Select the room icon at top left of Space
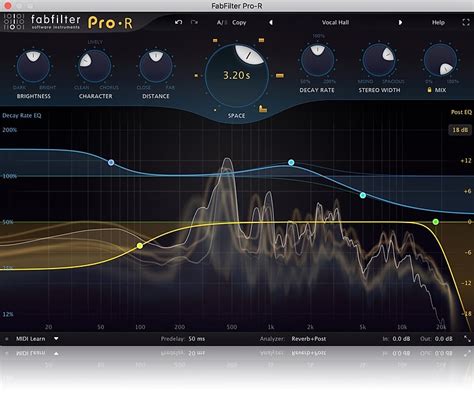The width and height of the screenshot is (474, 401). tap(215, 40)
